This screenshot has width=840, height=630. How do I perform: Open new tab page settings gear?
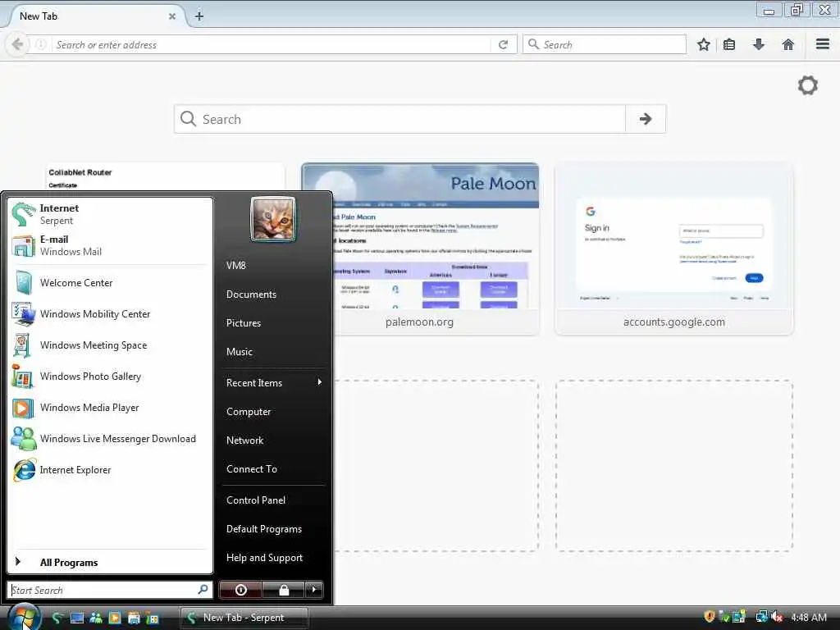pyautogui.click(x=808, y=85)
